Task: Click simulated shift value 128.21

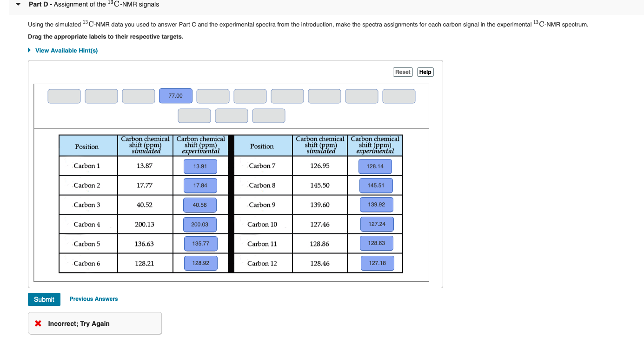Action: [145, 264]
